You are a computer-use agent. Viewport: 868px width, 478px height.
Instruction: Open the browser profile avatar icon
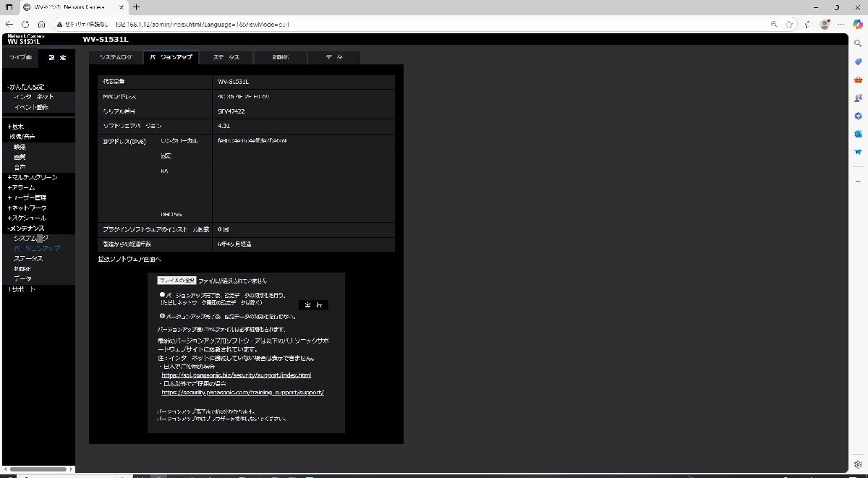point(825,24)
